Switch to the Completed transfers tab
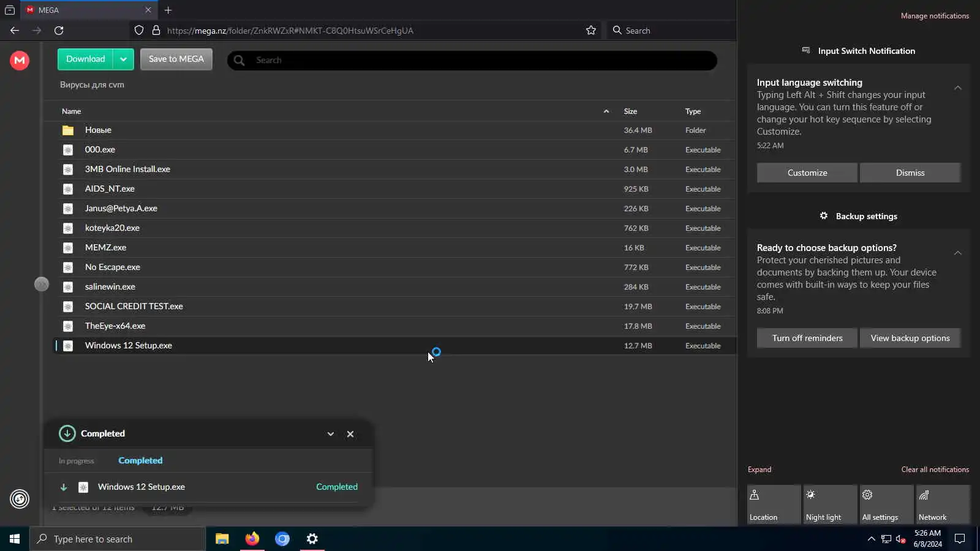This screenshot has width=980, height=551. 140,460
